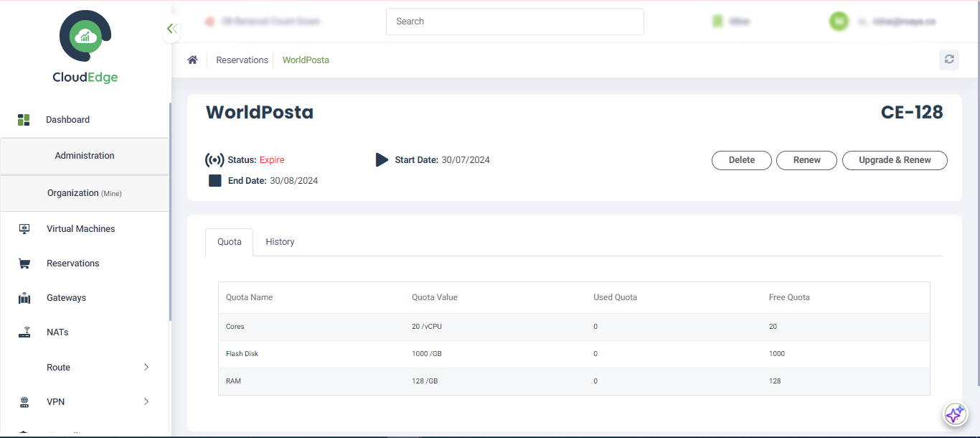The height and width of the screenshot is (438, 980).
Task: Expand the Route submenu chevron
Action: click(146, 368)
